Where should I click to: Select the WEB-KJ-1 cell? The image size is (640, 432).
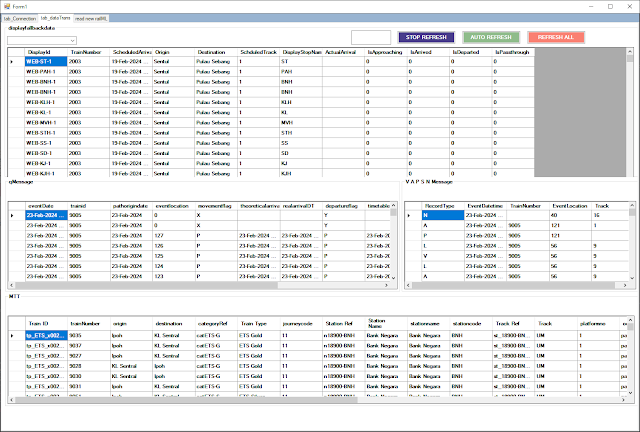(46, 163)
